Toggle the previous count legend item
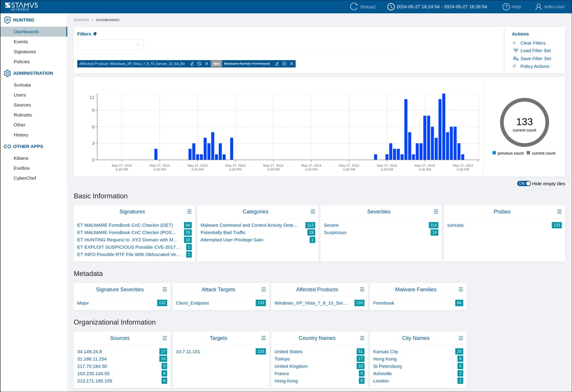Screen dimensions: 572x392 [x=508, y=153]
